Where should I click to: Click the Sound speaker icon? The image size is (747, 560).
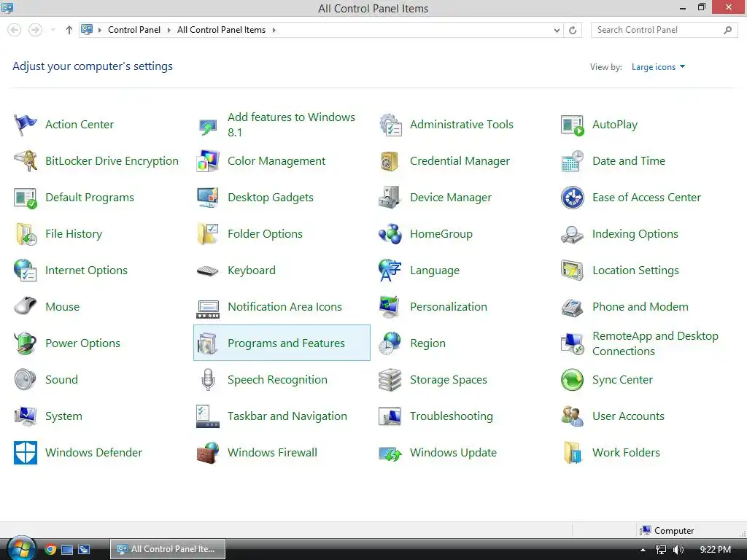[x=26, y=379]
